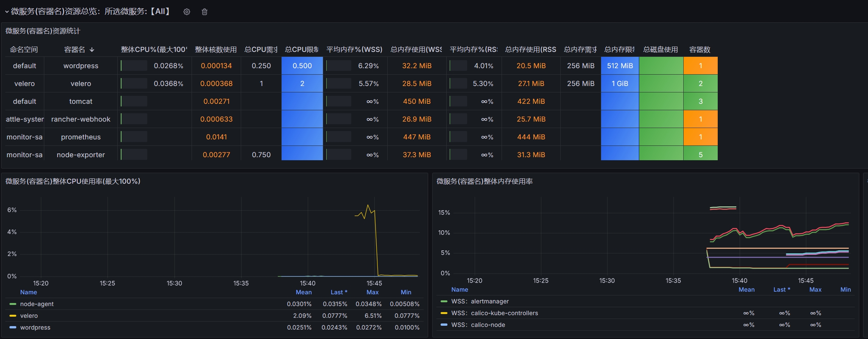The image size is (868, 339).
Task: Click container name cell 'wordpress' in table
Action: pos(81,66)
